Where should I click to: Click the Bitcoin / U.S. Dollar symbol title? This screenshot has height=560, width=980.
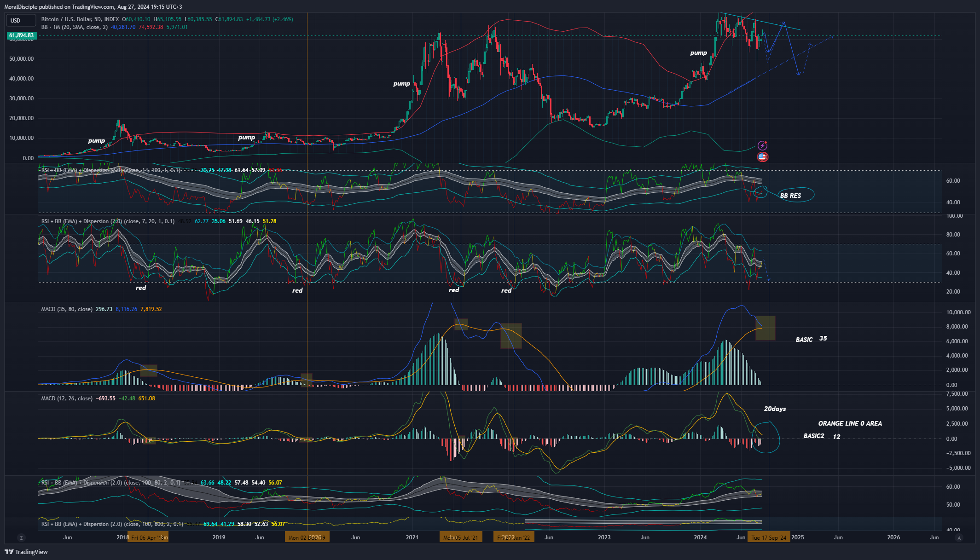80,19
